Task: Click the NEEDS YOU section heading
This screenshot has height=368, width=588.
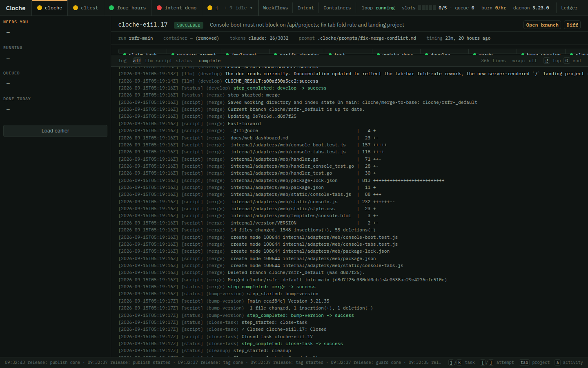Action: [x=16, y=22]
